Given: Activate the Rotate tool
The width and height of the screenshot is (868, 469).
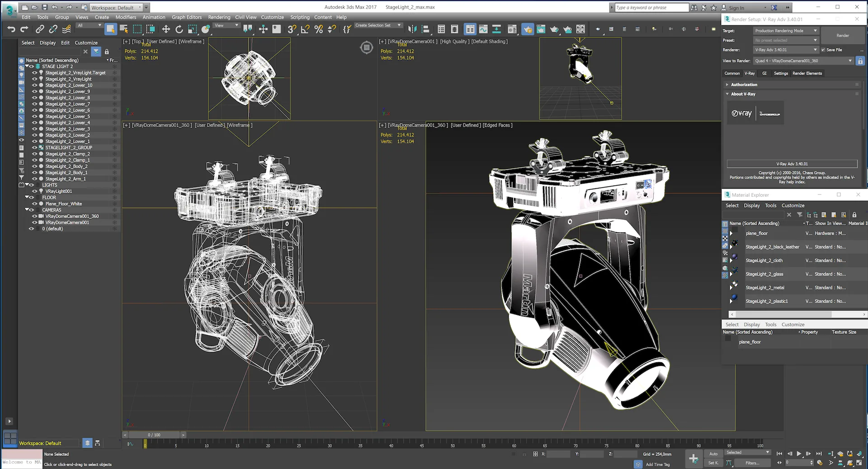Looking at the screenshot, I should 179,29.
